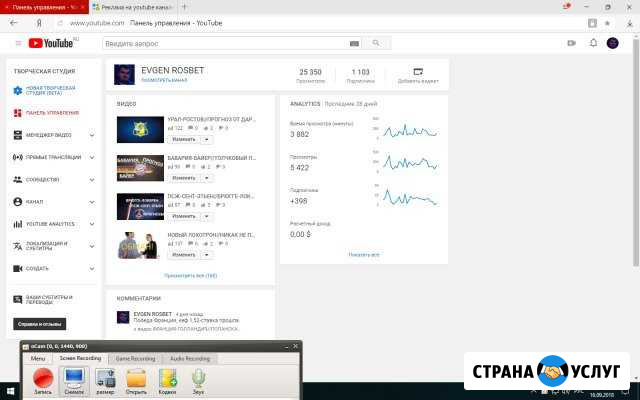The image size is (640, 400).
Task: Click the "Канал" person icon
Action: pos(18,202)
